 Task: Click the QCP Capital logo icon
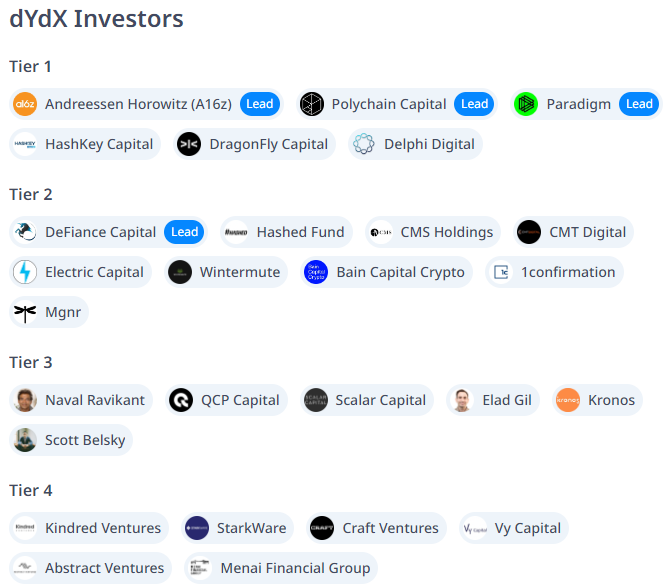(x=181, y=400)
